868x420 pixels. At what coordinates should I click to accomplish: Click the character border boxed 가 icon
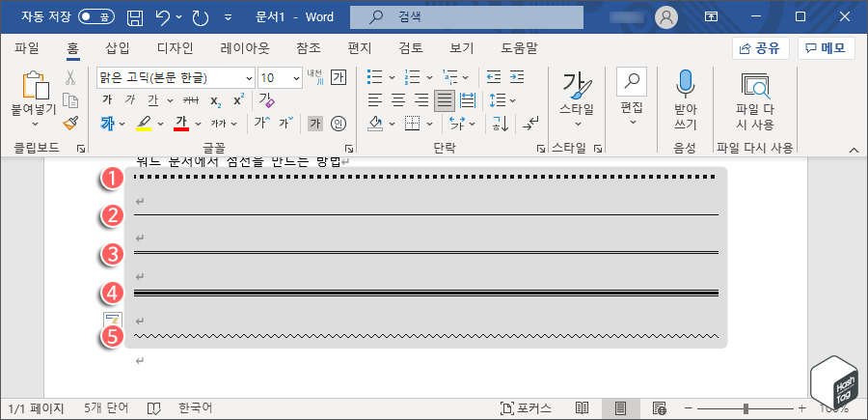pos(338,77)
